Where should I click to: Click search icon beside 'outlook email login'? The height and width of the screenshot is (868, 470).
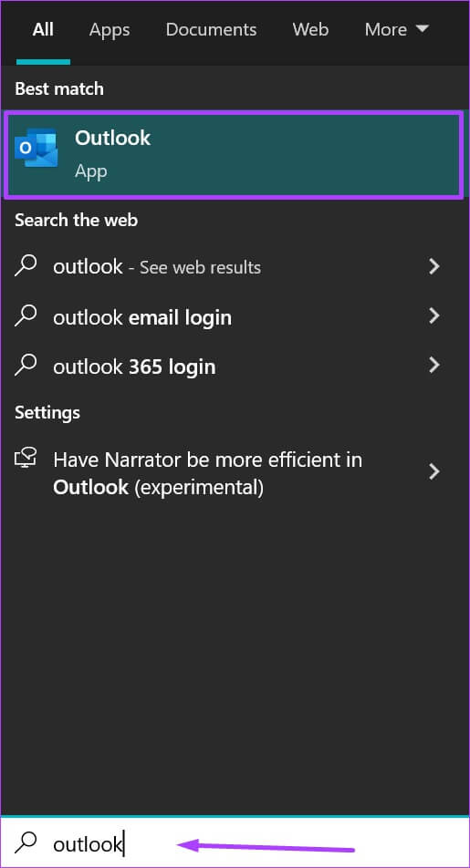click(26, 315)
